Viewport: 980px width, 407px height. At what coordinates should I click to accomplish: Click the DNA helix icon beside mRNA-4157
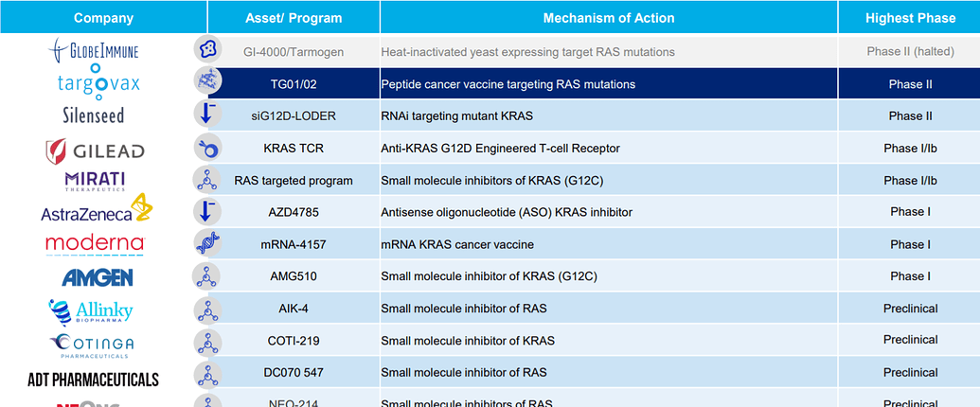[x=206, y=244]
